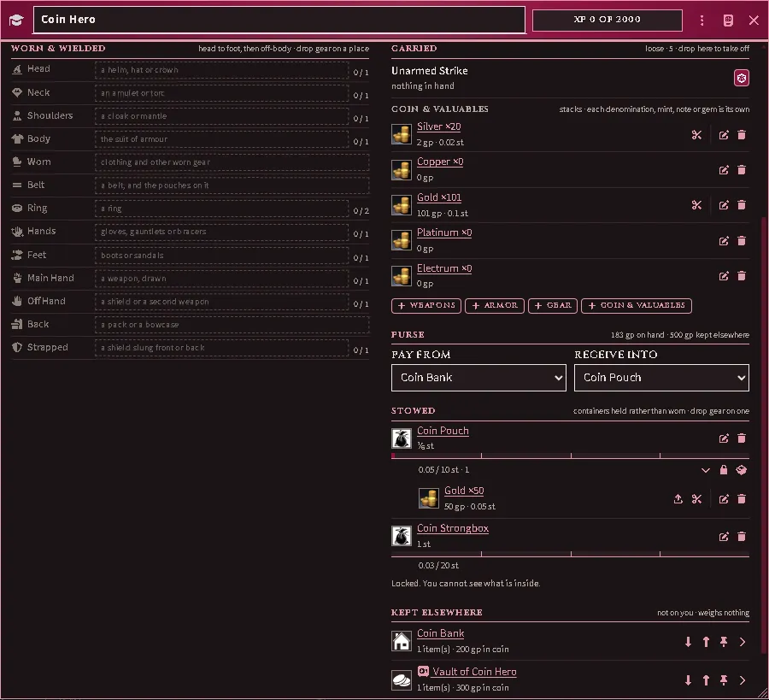Open the Vault of Coin Hero link
The height and width of the screenshot is (700, 769).
[x=474, y=672]
